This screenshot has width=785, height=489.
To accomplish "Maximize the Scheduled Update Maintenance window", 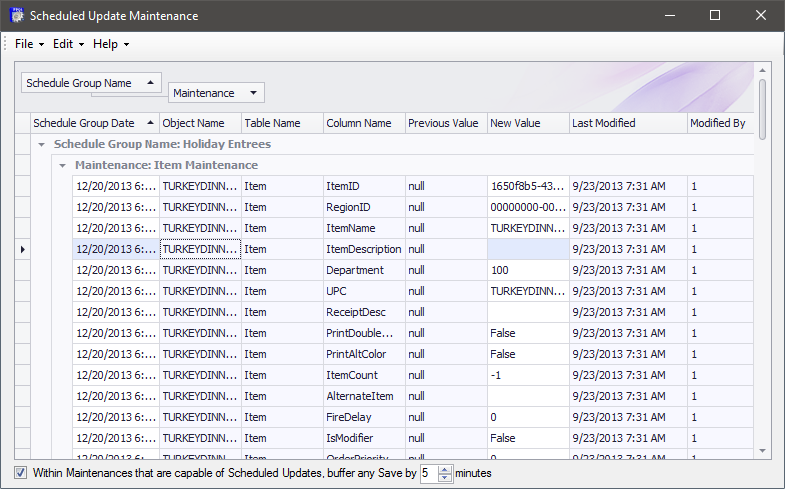I will tap(715, 16).
